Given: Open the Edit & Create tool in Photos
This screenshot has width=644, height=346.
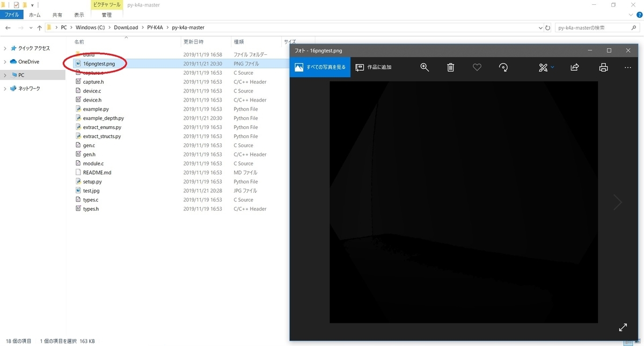Looking at the screenshot, I should (x=543, y=67).
